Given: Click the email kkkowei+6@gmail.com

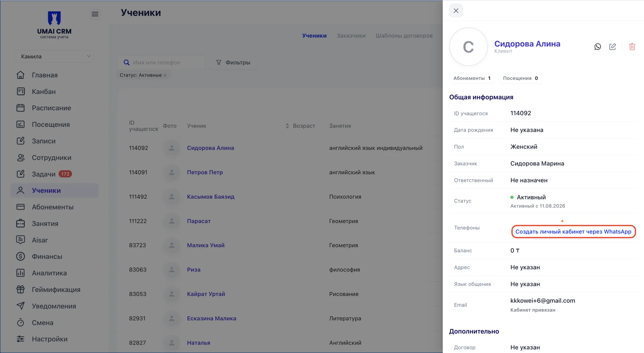Looking at the screenshot, I should pos(542,301).
